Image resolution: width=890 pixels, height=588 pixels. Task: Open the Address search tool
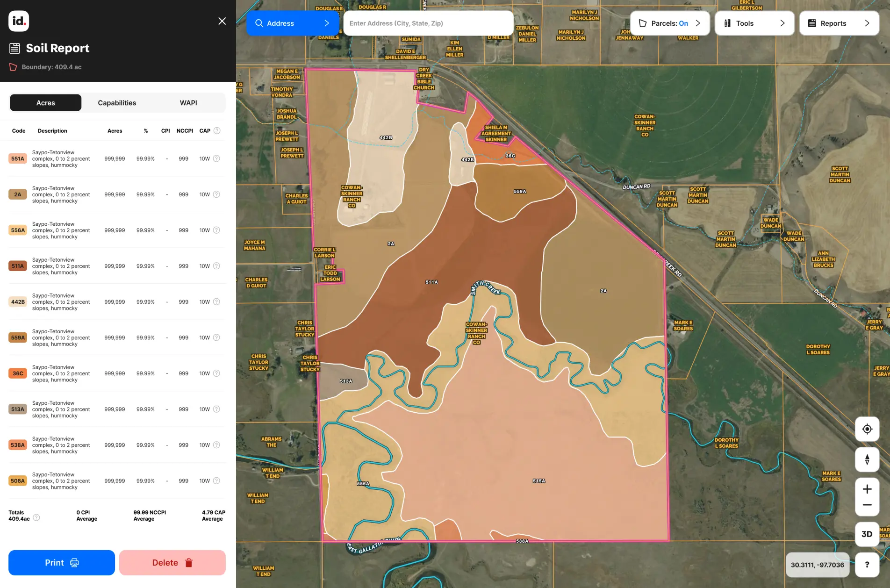pyautogui.click(x=280, y=23)
